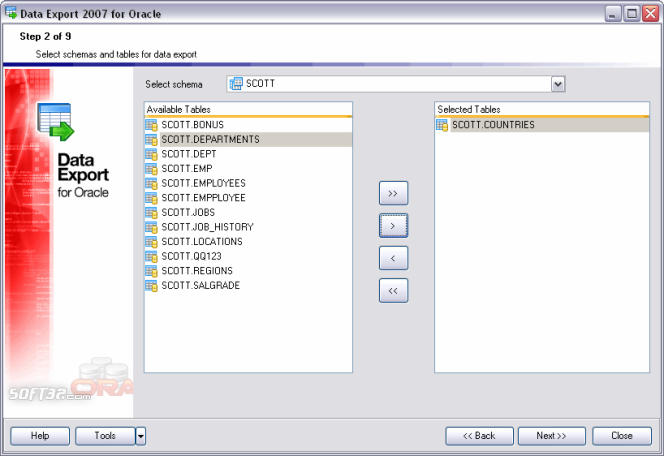This screenshot has height=456, width=664.
Task: Open the Tools button dropdown arrow
Action: [x=141, y=436]
